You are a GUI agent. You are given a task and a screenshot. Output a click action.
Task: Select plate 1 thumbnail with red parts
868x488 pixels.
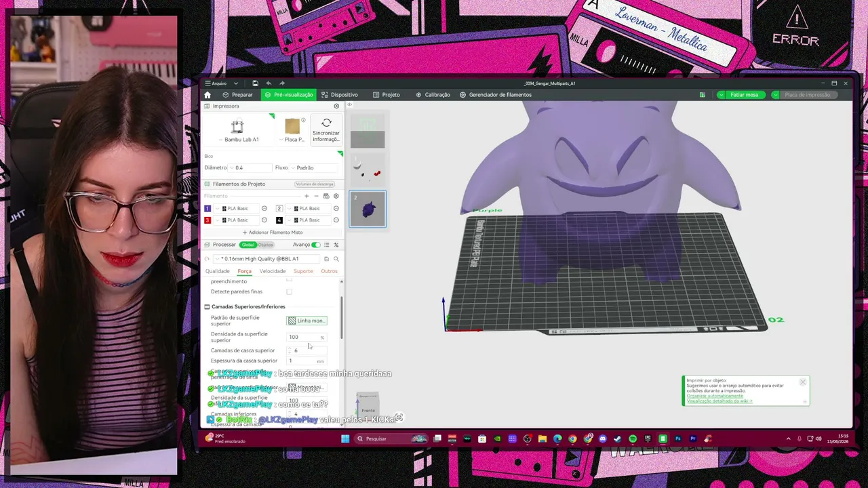[368, 170]
